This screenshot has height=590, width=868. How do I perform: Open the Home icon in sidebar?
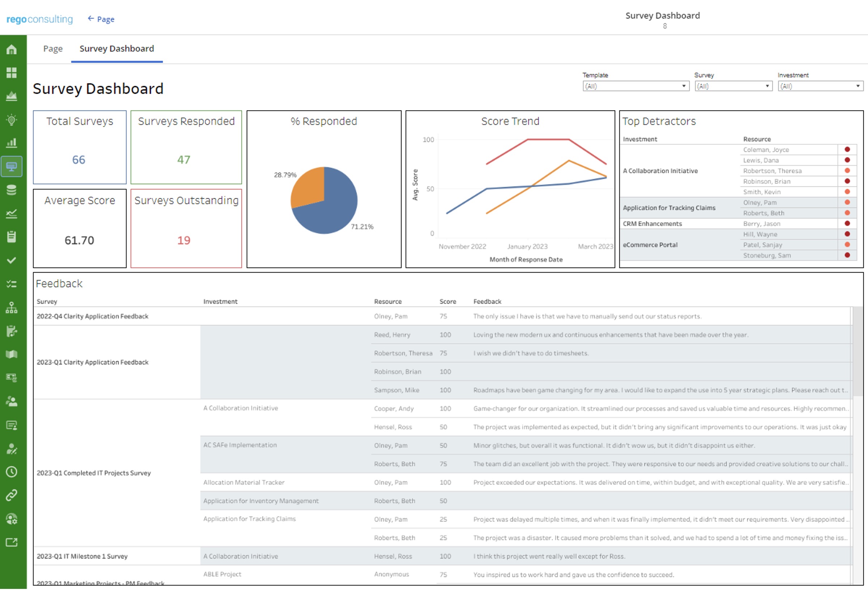tap(12, 49)
